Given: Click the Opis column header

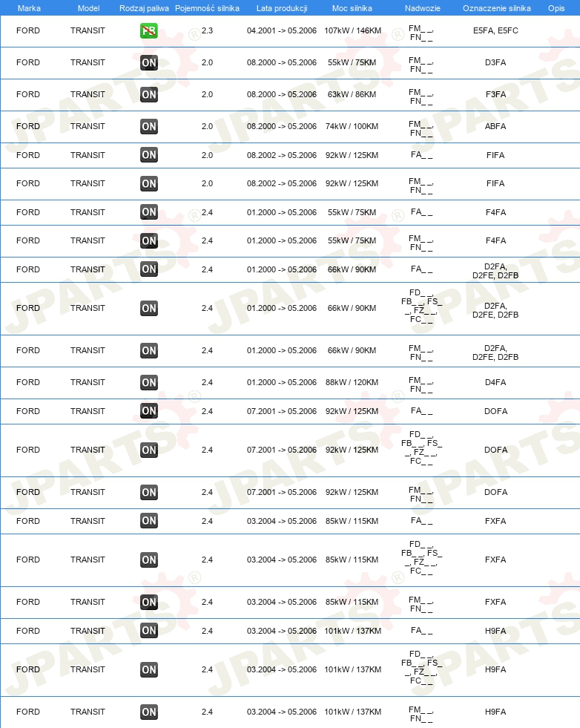Looking at the screenshot, I should point(556,8).
